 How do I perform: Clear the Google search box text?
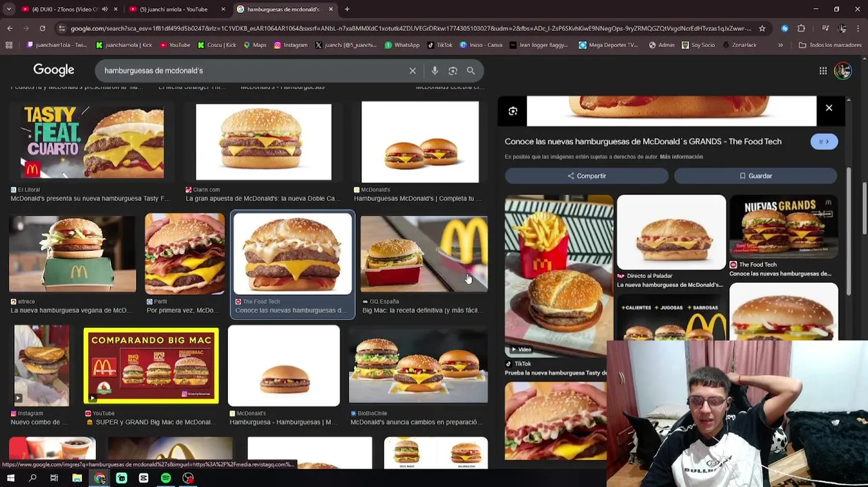[413, 70]
